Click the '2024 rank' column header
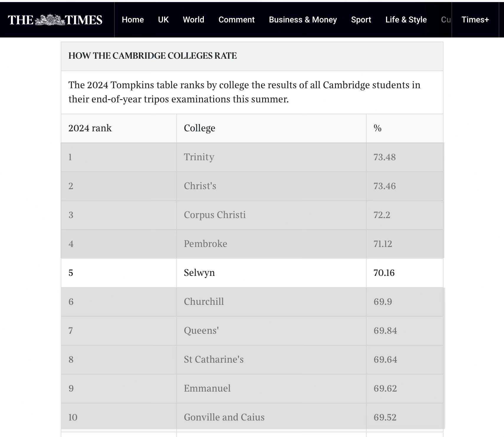This screenshot has height=437, width=504. click(x=90, y=128)
